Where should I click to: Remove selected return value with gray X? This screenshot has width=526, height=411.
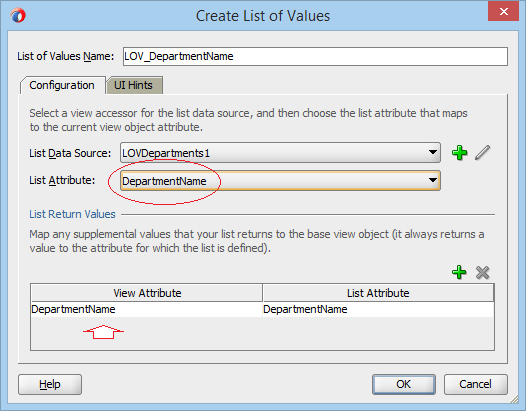482,272
